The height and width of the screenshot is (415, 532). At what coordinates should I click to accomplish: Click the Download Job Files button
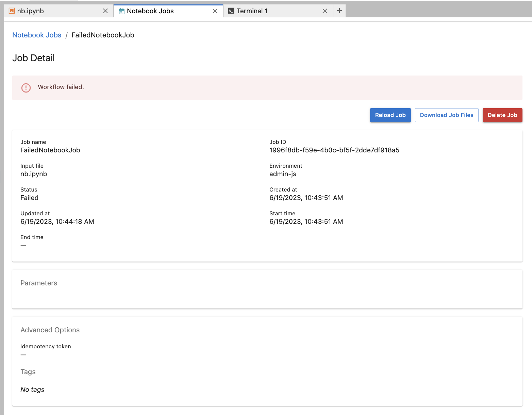click(x=447, y=115)
